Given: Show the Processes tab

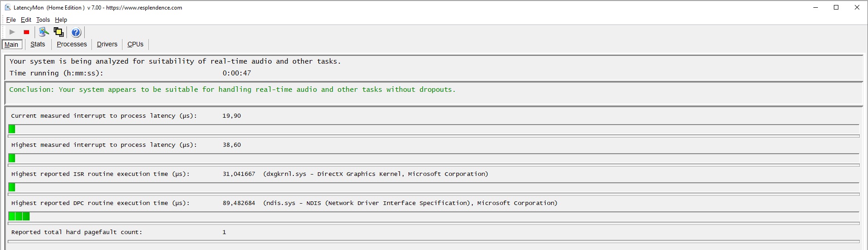Looking at the screenshot, I should (x=71, y=44).
